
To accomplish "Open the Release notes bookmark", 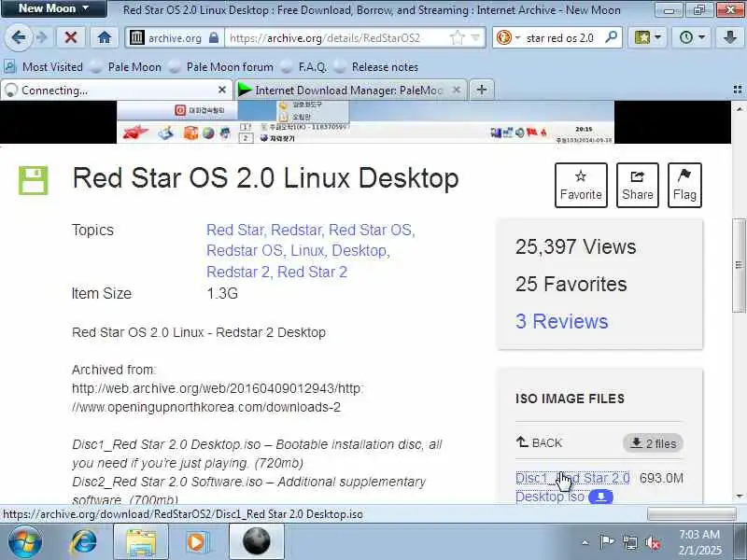I will point(376,66).
